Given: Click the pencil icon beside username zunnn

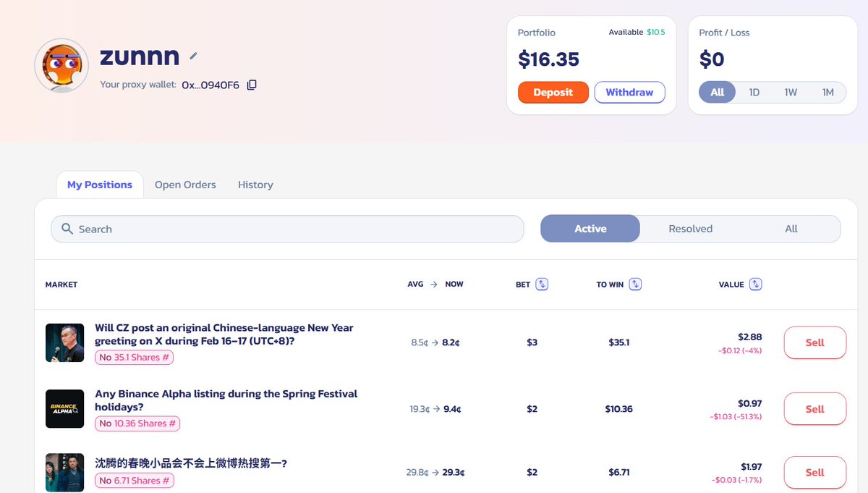Looking at the screenshot, I should pyautogui.click(x=193, y=56).
